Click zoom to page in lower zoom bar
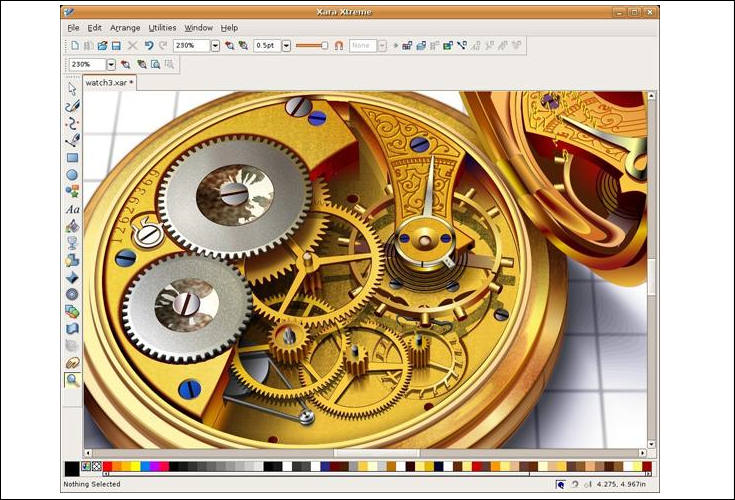The image size is (735, 500). point(155,64)
